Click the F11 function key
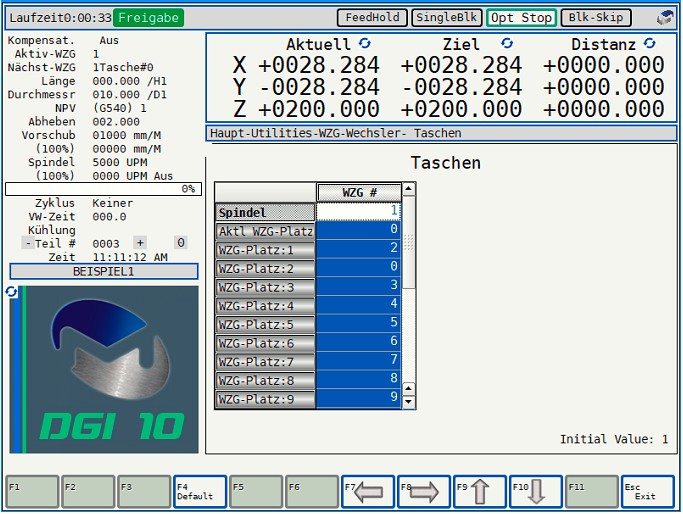The height and width of the screenshot is (514, 683). (x=592, y=492)
